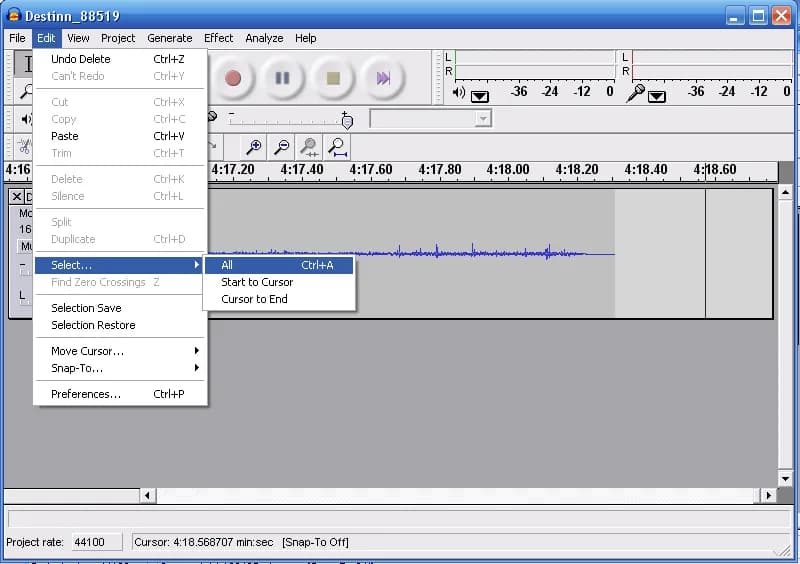This screenshot has width=800, height=564.
Task: Select the Zoom In magnifier icon
Action: coord(254,147)
